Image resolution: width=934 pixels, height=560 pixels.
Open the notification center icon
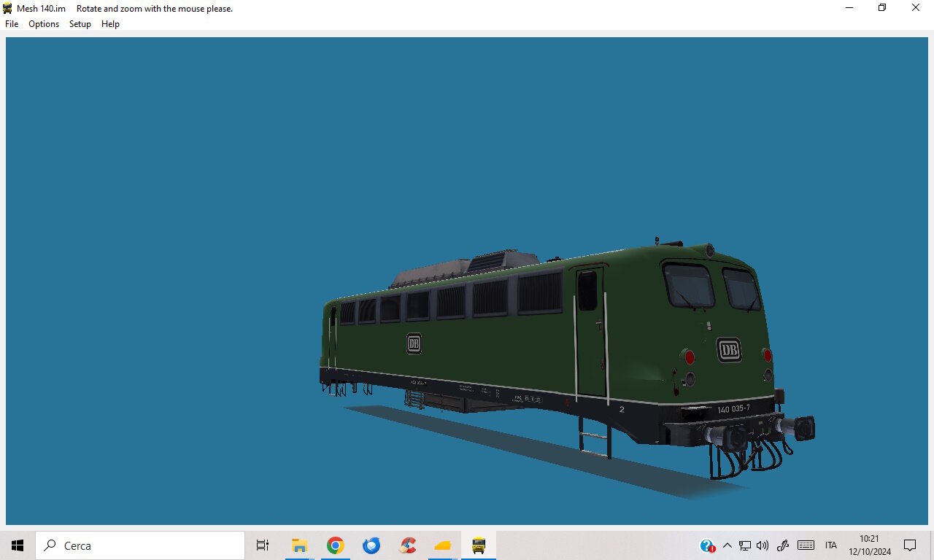click(910, 545)
